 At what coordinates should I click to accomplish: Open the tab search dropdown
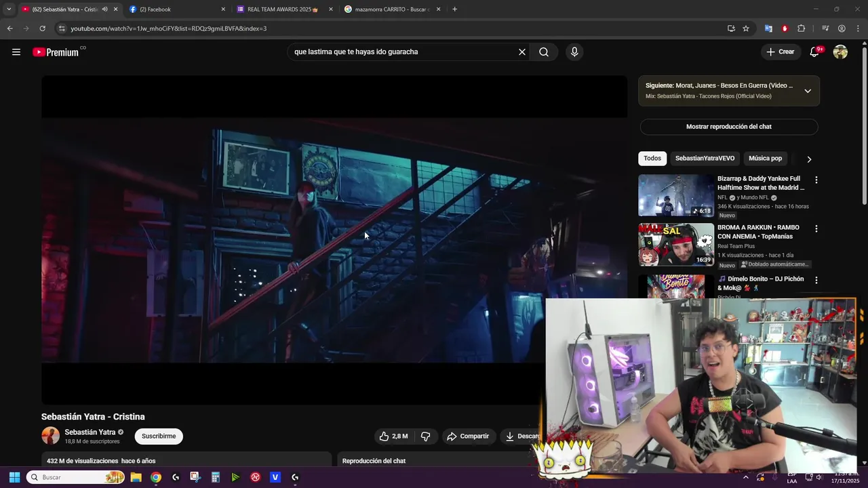[9, 9]
